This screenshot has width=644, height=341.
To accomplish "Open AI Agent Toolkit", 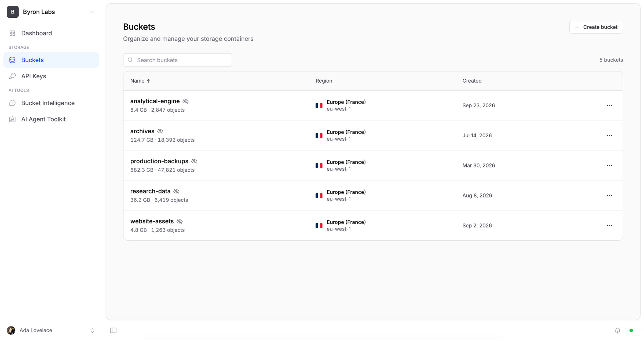I will [x=51, y=119].
